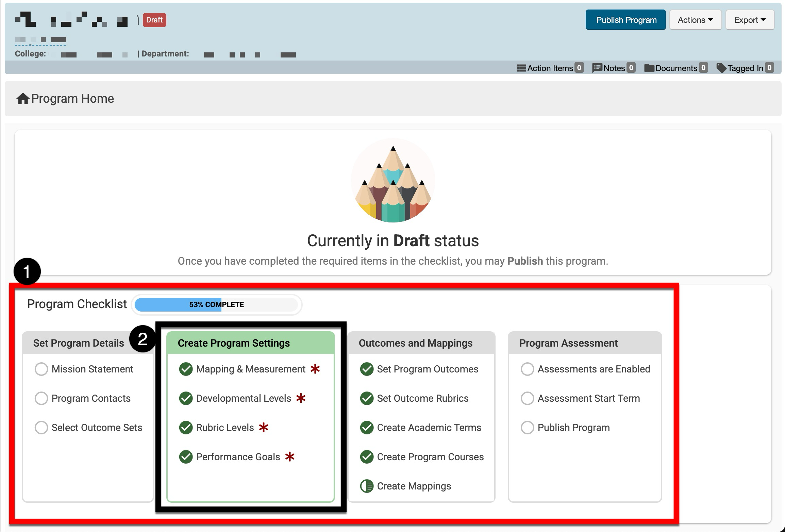Select the Program Contacts circle
785x532 pixels.
click(x=41, y=398)
